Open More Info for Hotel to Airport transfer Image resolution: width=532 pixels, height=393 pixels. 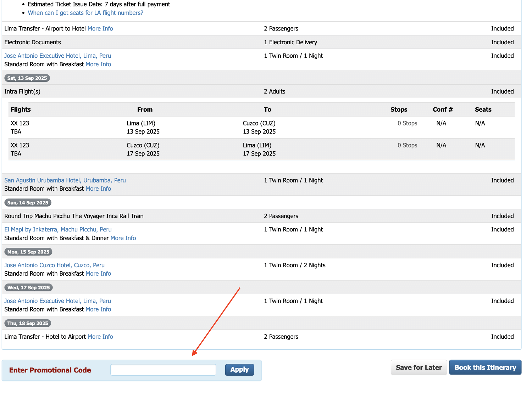tap(100, 337)
